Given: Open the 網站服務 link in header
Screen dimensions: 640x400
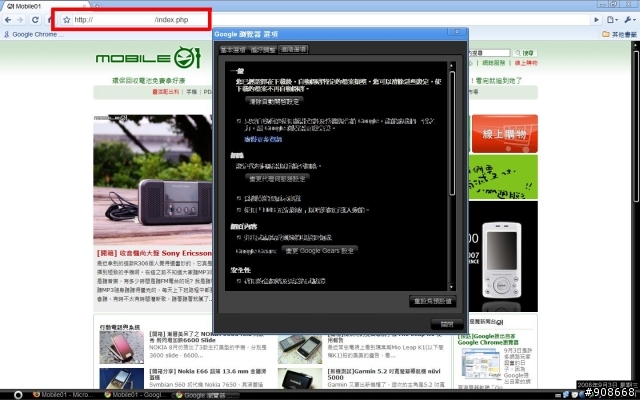Looking at the screenshot, I should (493, 63).
